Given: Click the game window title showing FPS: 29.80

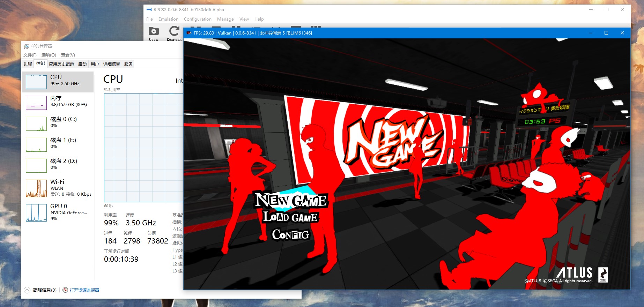Looking at the screenshot, I should [253, 33].
